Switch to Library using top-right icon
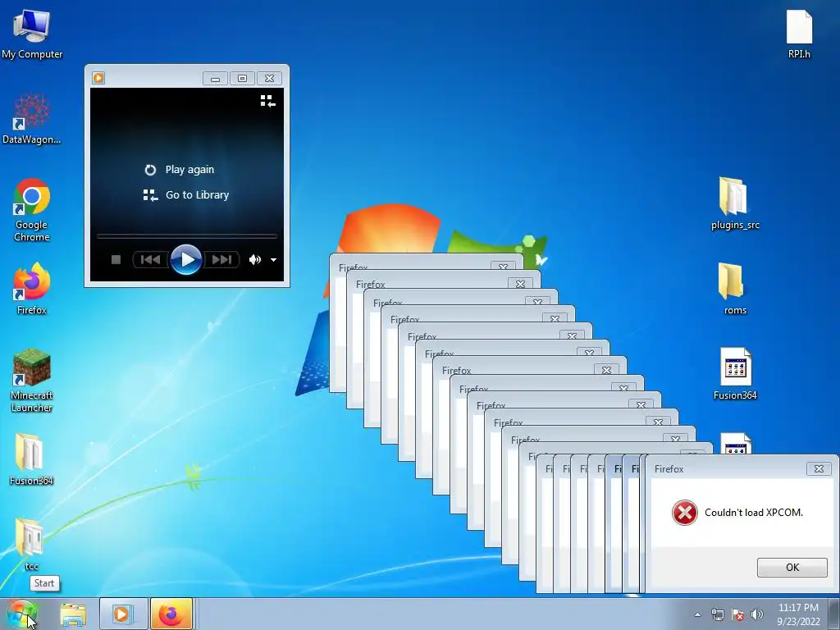840x630 pixels. 267,101
